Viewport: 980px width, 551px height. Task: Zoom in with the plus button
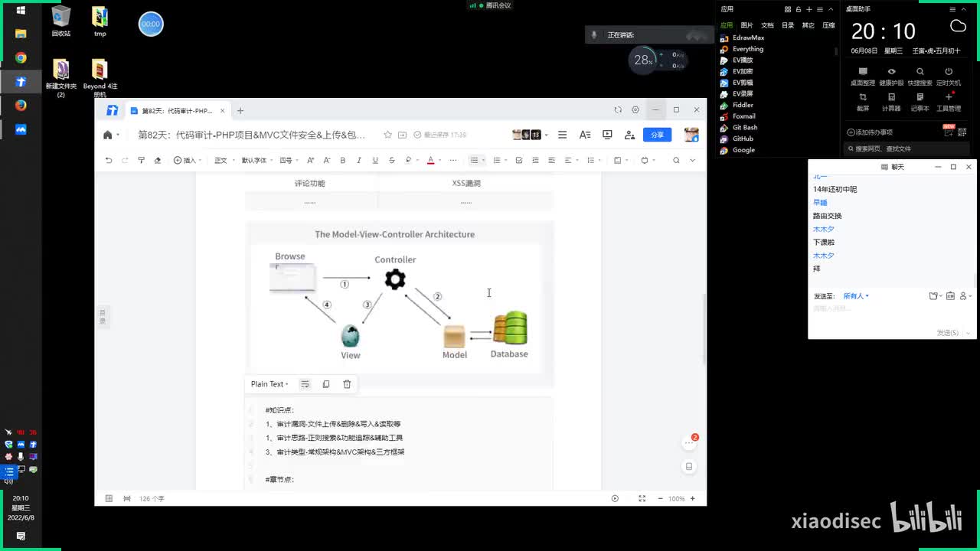(693, 498)
